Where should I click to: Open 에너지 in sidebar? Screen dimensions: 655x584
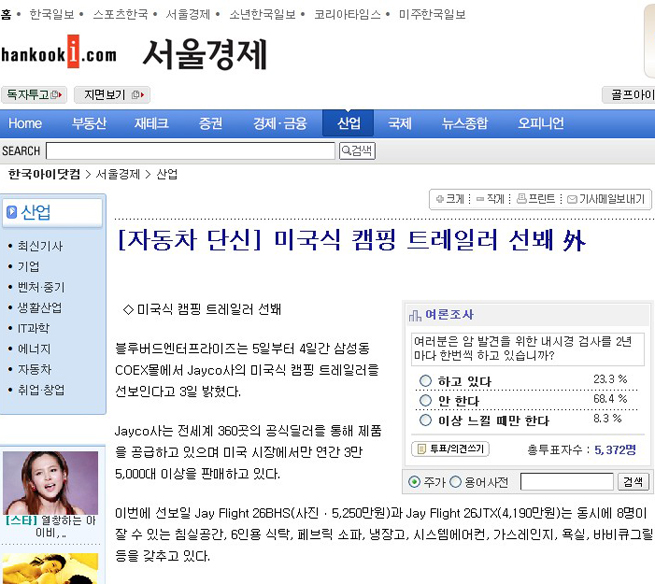tap(34, 349)
